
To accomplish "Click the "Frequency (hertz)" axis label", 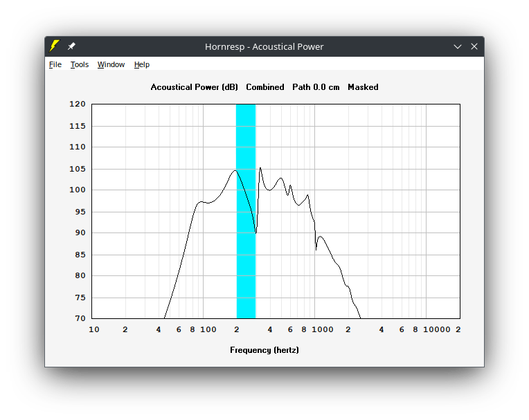I will click(x=264, y=350).
